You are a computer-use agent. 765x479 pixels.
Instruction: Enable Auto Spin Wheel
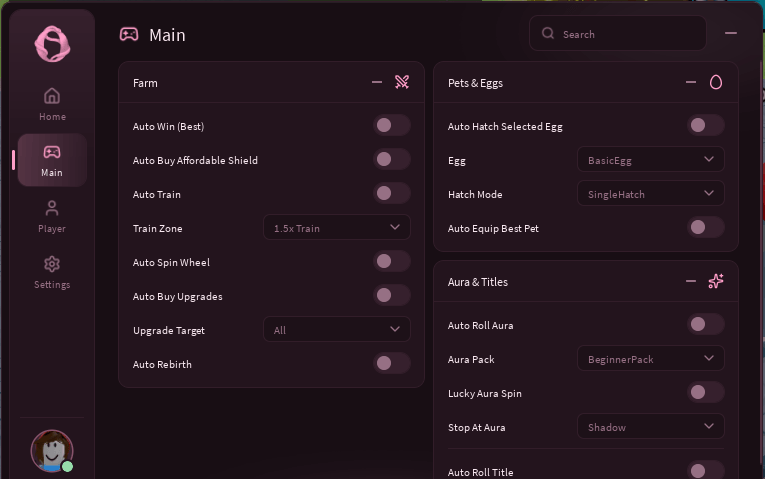pyautogui.click(x=392, y=261)
